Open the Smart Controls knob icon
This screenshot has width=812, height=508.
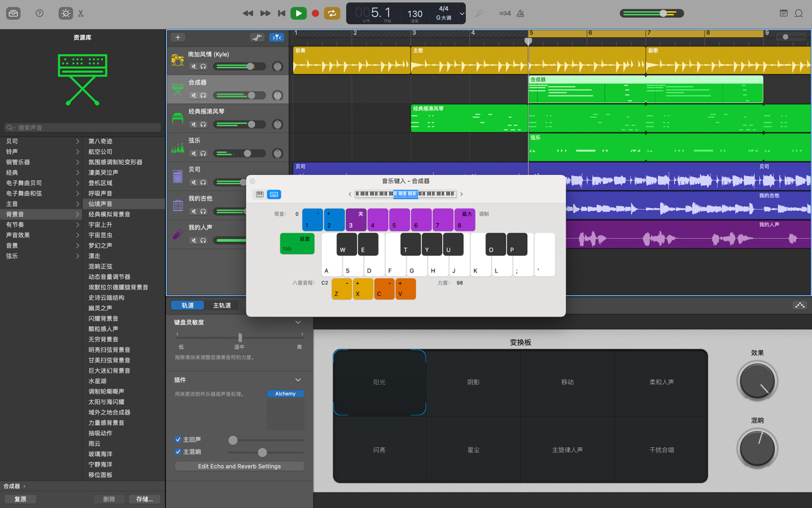[x=65, y=13]
